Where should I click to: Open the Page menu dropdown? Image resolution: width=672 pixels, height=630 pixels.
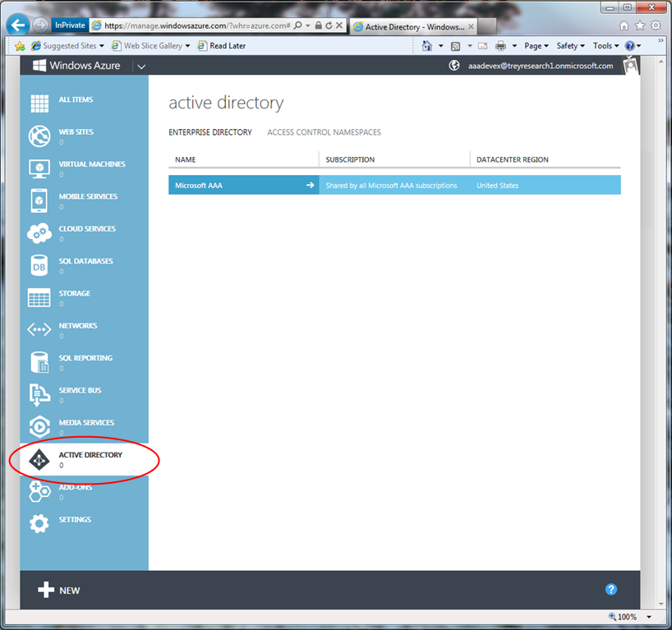pos(536,46)
